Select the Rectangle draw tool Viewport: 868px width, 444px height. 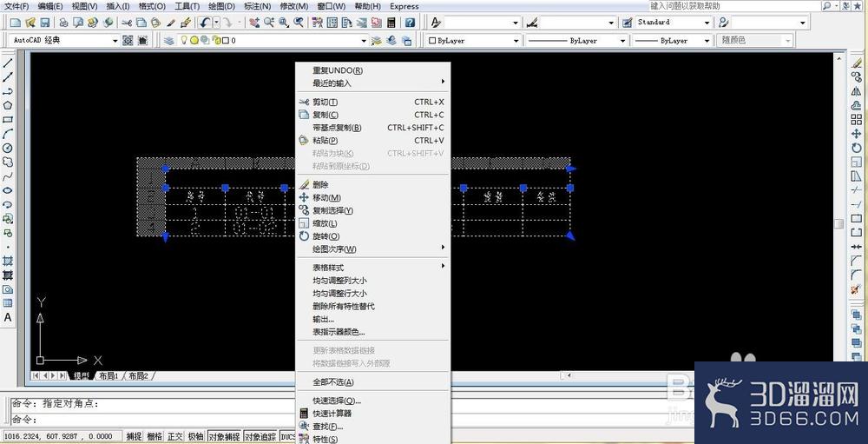(8, 120)
